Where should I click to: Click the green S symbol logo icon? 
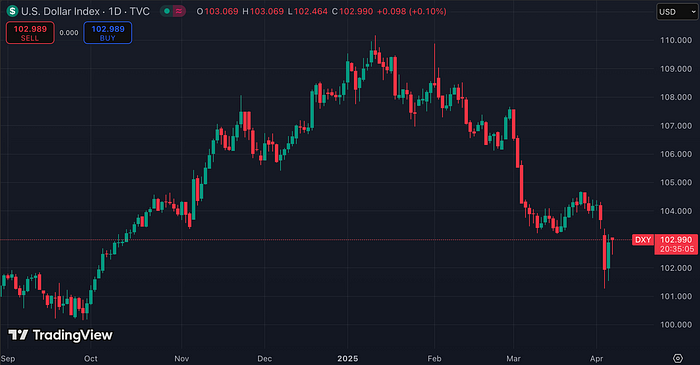pyautogui.click(x=12, y=11)
